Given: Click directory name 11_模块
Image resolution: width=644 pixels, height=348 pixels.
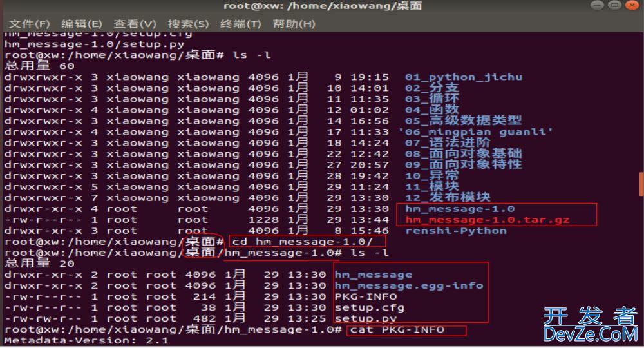Looking at the screenshot, I should click(431, 187).
